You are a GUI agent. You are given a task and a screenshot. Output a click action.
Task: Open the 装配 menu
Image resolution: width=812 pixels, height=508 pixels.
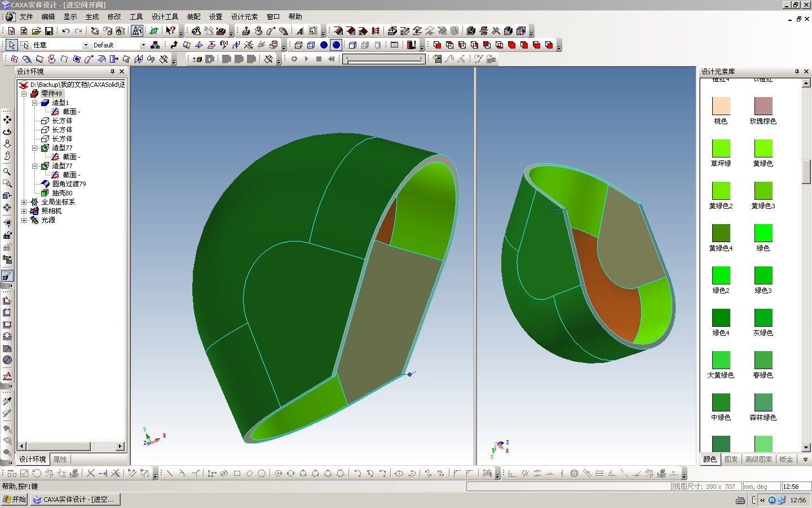194,17
